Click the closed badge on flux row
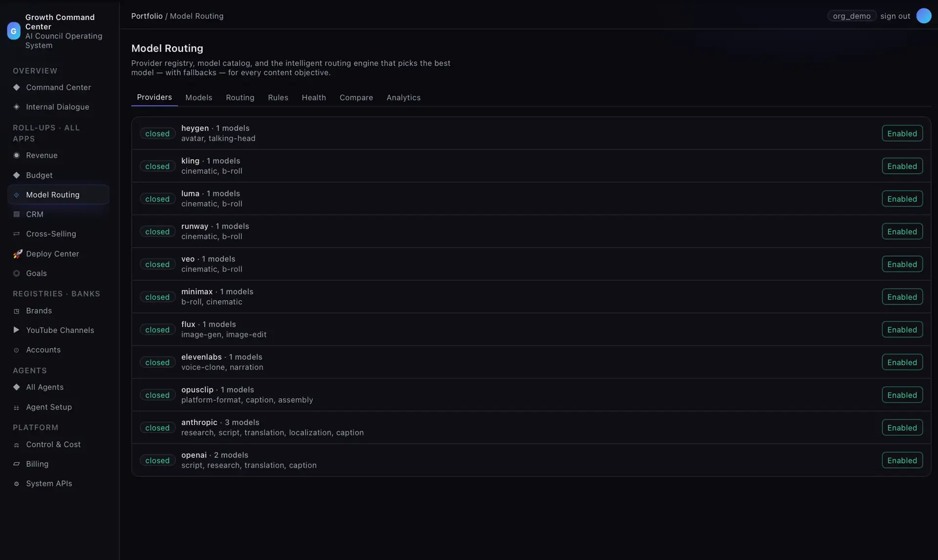Screen dimensions: 938x560 tap(157, 330)
